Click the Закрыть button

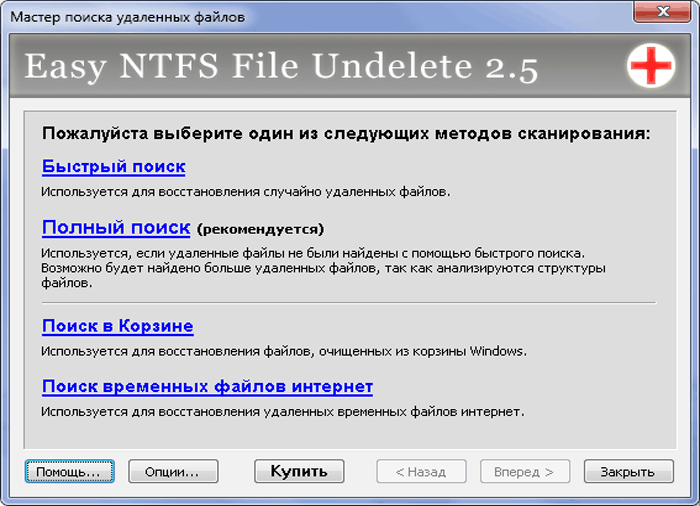(629, 472)
